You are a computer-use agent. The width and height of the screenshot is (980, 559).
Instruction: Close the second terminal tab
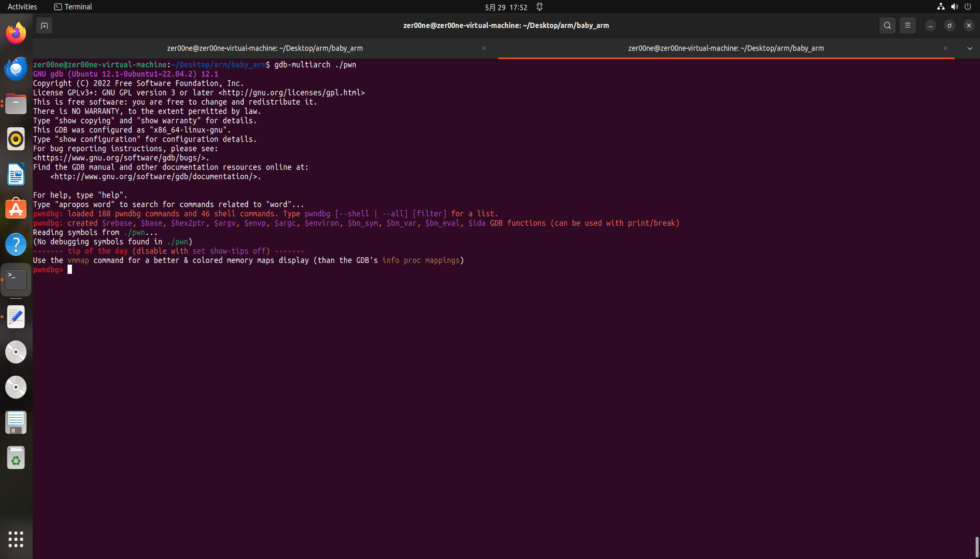pos(945,48)
